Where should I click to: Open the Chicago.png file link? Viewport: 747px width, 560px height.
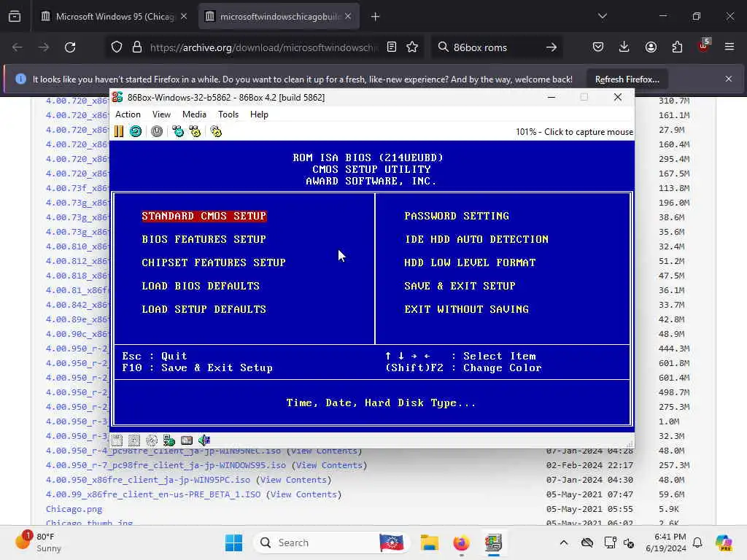coord(74,510)
